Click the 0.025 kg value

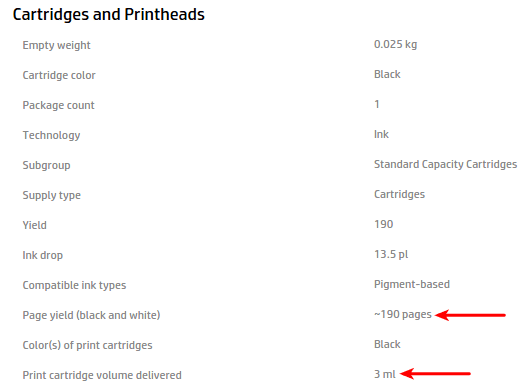point(396,44)
